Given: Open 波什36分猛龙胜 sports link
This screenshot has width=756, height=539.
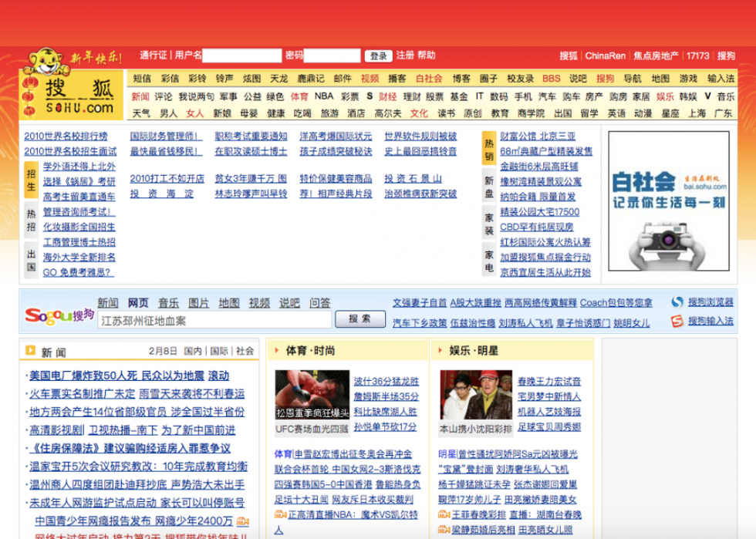Looking at the screenshot, I should [x=386, y=382].
